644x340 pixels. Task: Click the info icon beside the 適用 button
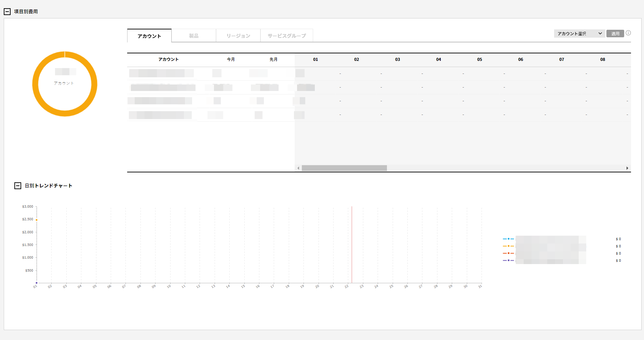(628, 33)
